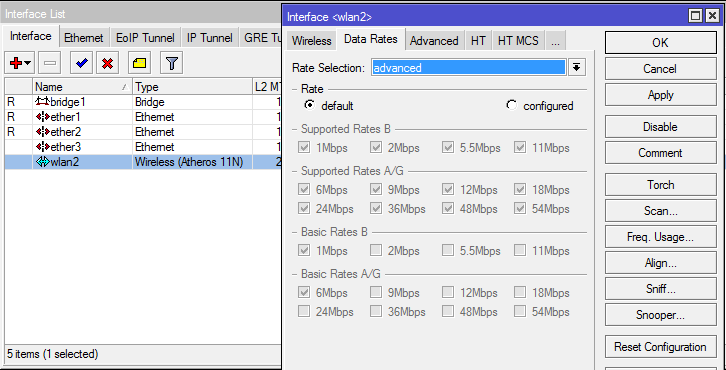Switch to the HT tab
Screen dimensions: 726x370
click(x=478, y=41)
